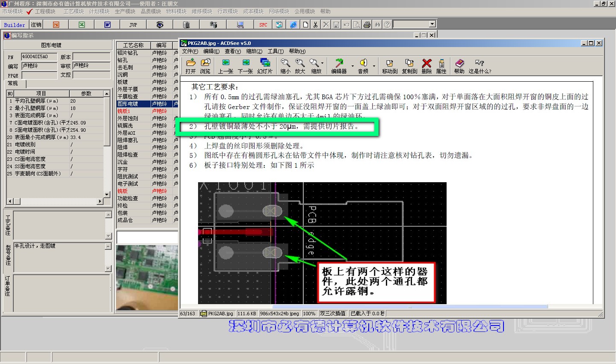Click ACDSee 打开 open file icon
This screenshot has height=364, width=616.
(x=191, y=66)
